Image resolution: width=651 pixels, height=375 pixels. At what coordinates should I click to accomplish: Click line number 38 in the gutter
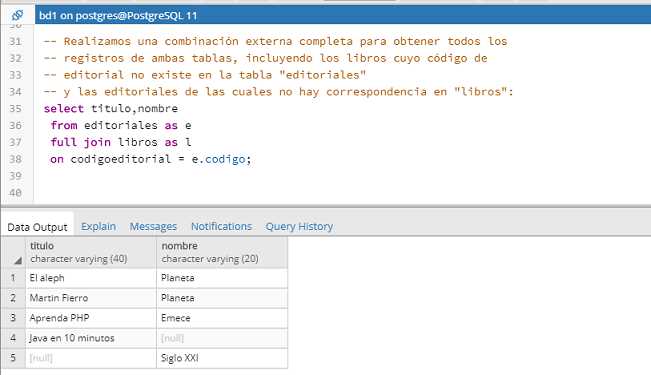click(15, 159)
